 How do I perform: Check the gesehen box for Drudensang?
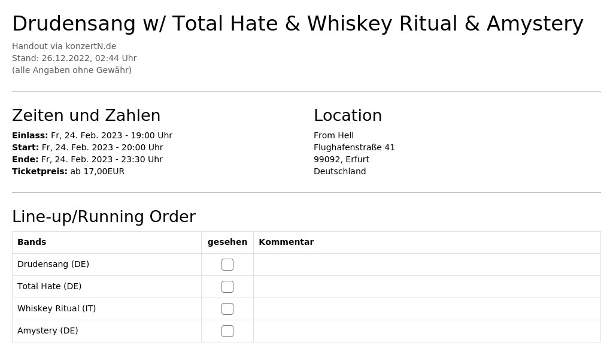click(227, 265)
